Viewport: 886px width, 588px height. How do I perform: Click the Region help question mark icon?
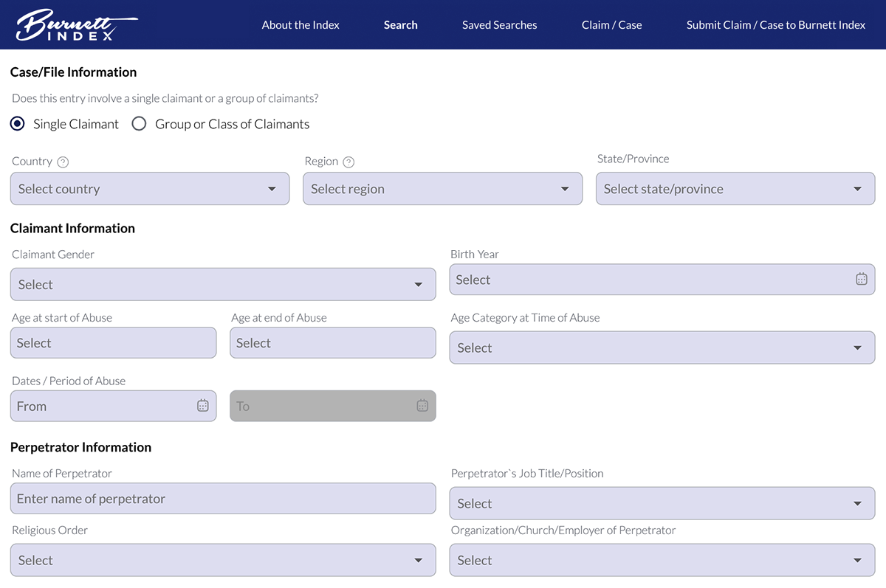coord(348,162)
